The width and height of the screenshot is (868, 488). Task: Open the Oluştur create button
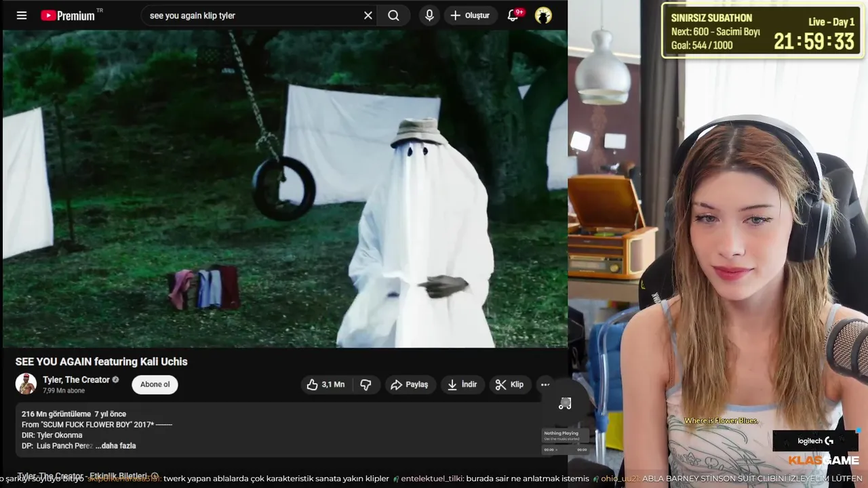click(470, 16)
